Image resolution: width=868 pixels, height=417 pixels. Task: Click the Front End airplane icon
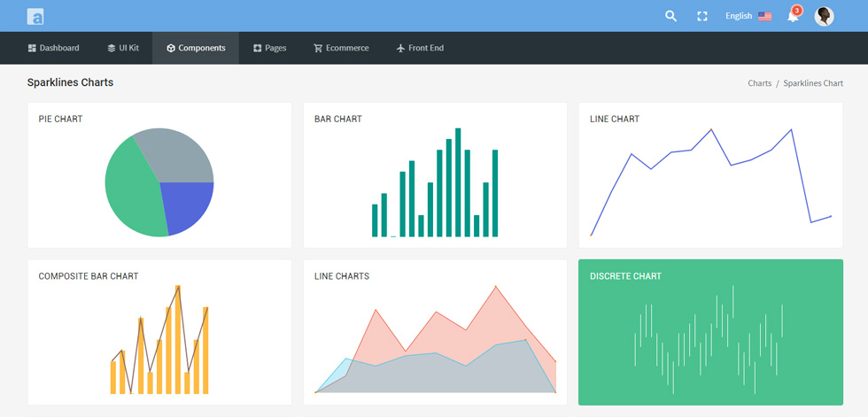[x=400, y=48]
